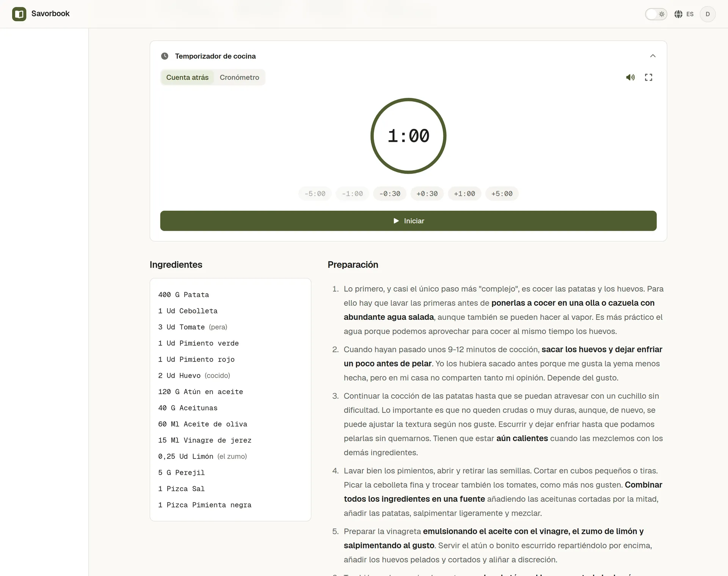Image resolution: width=728 pixels, height=576 pixels.
Task: Click the Savorbook logo icon
Action: (x=19, y=14)
